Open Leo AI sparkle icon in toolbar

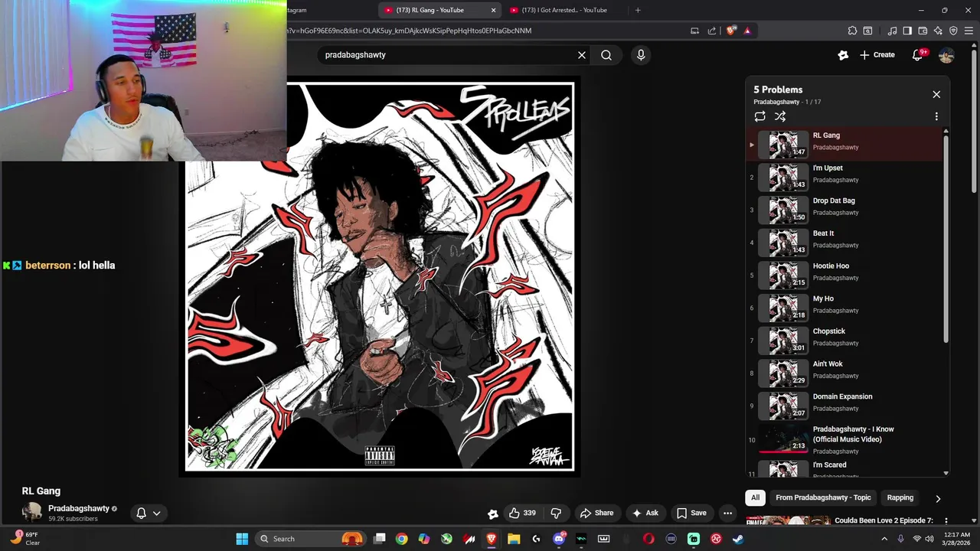pos(938,31)
